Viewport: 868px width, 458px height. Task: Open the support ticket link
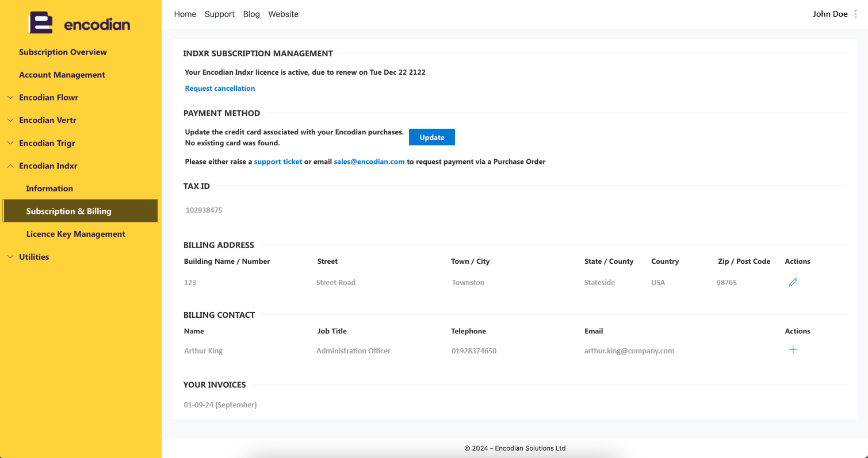pos(278,162)
